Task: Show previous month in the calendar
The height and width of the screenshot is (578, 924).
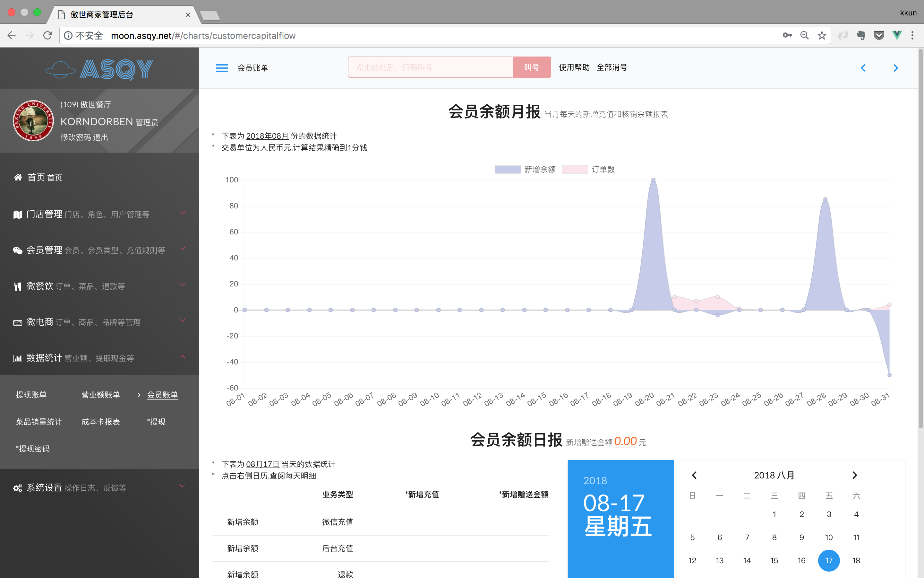Action: click(694, 475)
